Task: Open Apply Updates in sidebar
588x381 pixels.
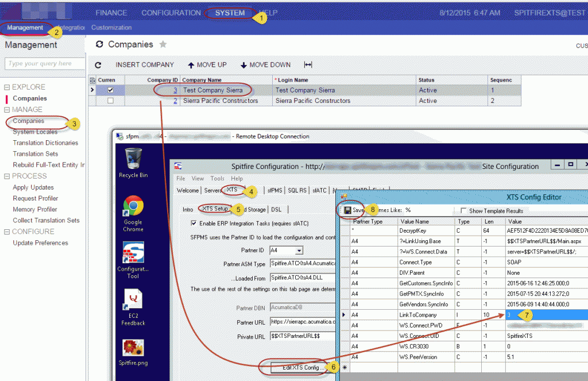Action: [x=33, y=187]
